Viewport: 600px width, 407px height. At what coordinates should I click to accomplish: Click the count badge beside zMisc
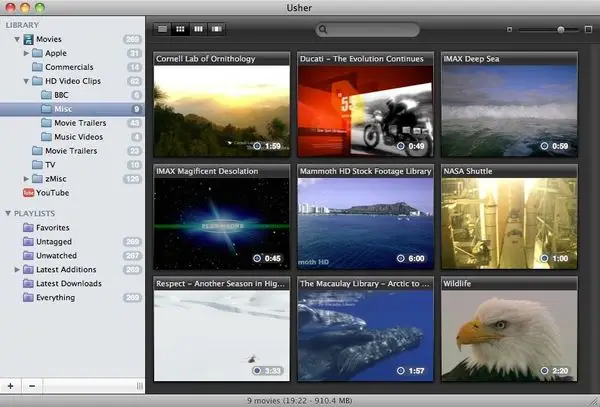(x=132, y=179)
